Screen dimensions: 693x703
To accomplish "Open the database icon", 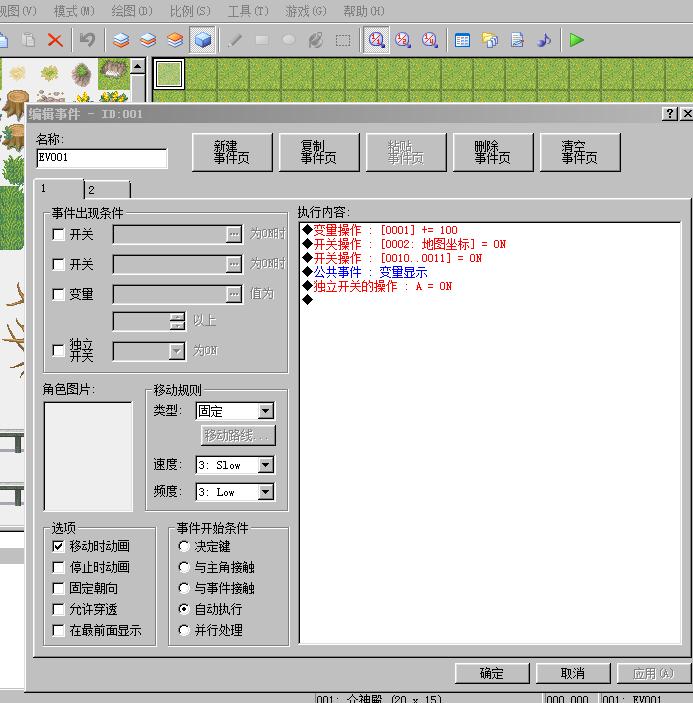I will coord(462,40).
